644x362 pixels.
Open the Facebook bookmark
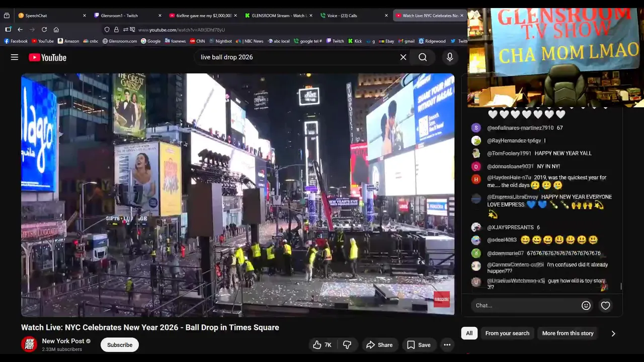(16, 41)
